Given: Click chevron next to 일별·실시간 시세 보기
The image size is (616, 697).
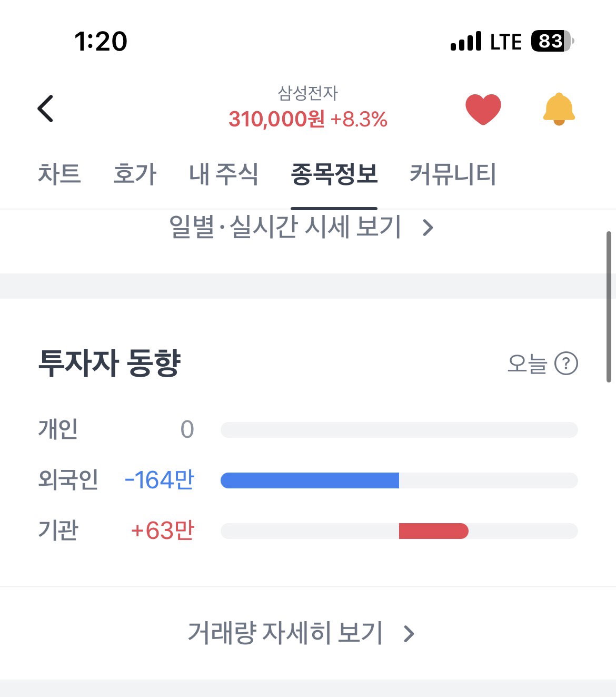Looking at the screenshot, I should 428,228.
